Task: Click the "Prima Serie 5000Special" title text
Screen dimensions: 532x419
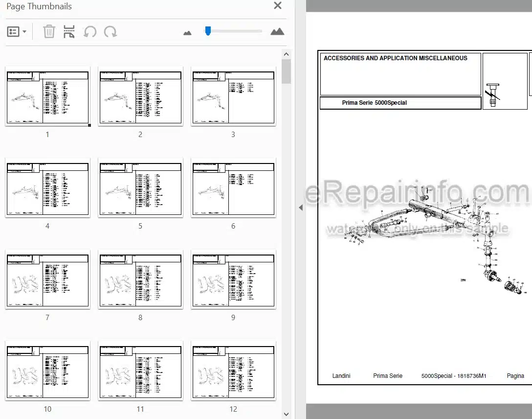Action: tap(374, 102)
